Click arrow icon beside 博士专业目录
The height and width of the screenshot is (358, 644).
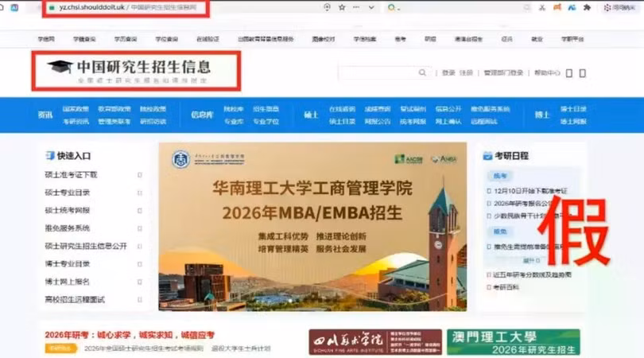pyautogui.click(x=140, y=264)
